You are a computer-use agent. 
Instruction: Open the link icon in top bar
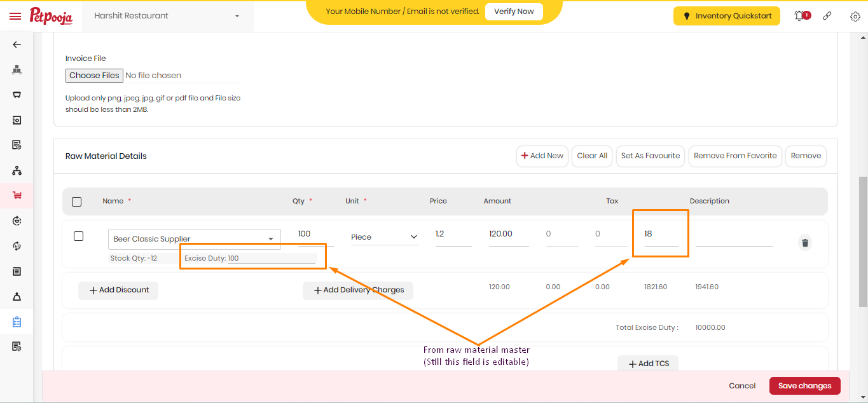tap(827, 16)
